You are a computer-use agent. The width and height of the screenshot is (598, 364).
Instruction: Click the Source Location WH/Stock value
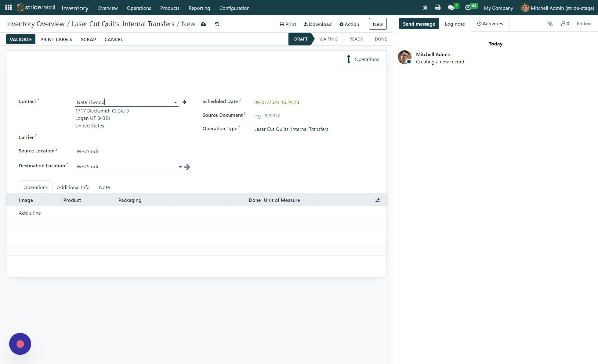point(88,152)
